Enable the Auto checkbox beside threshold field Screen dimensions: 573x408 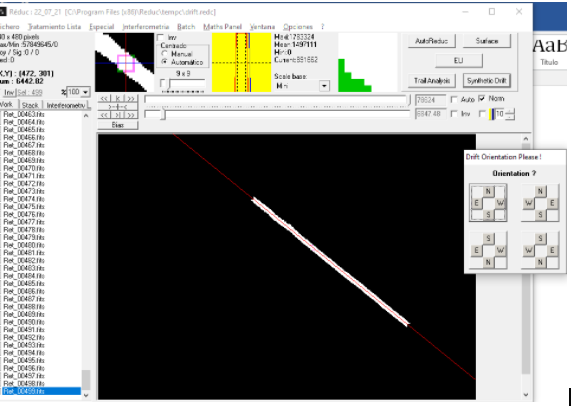click(454, 99)
